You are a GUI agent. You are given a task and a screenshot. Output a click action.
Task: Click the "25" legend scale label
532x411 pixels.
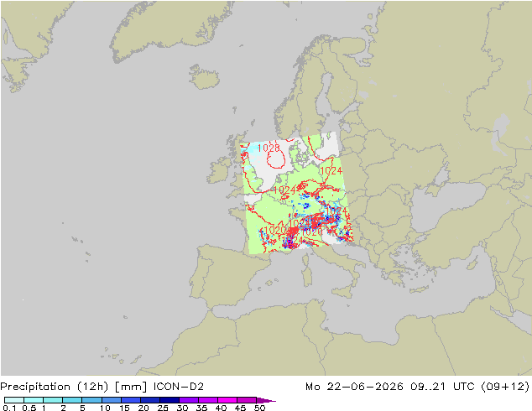(163, 408)
